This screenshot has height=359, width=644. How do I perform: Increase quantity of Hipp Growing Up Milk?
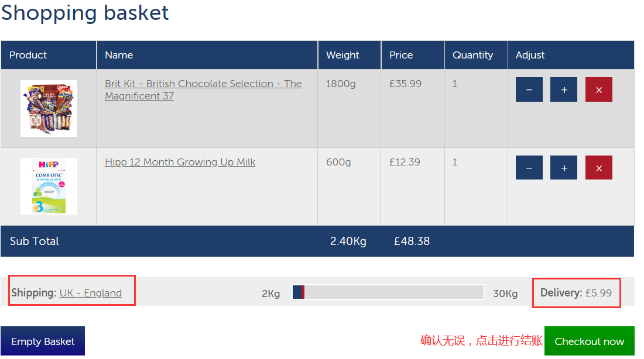coord(564,168)
